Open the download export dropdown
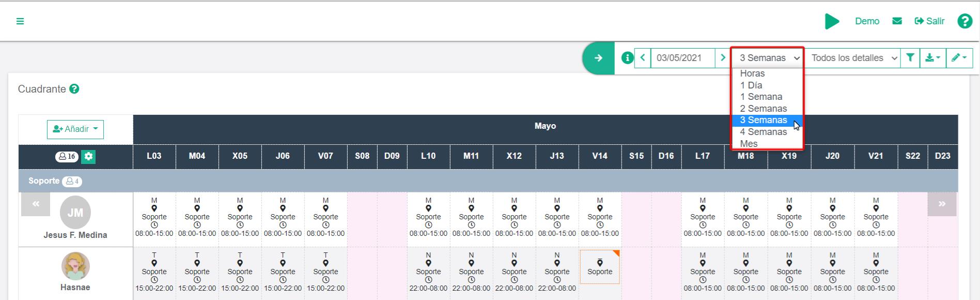The image size is (980, 300). coord(932,58)
